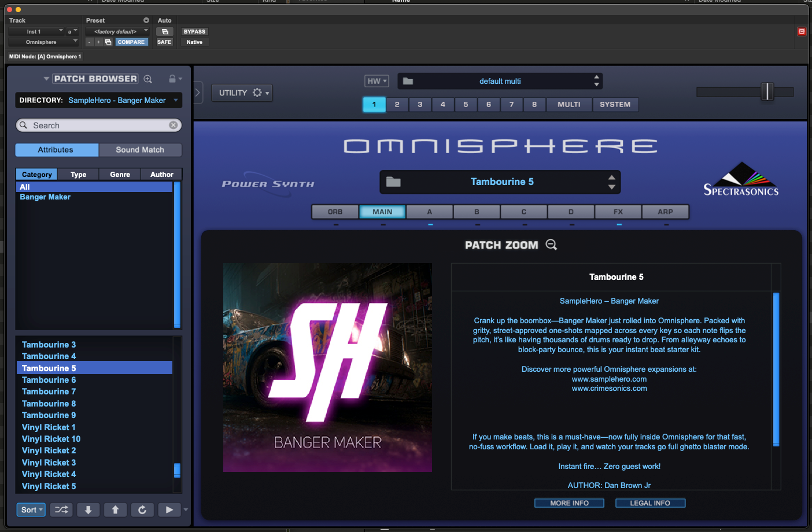Click the Banger Maker artwork thumbnail
This screenshot has height=532, width=812.
pyautogui.click(x=327, y=367)
